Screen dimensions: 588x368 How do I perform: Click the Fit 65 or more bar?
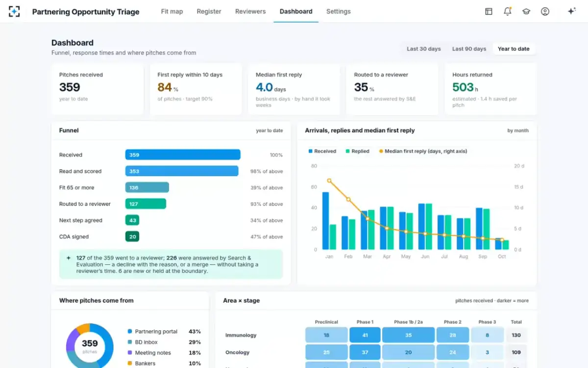147,187
